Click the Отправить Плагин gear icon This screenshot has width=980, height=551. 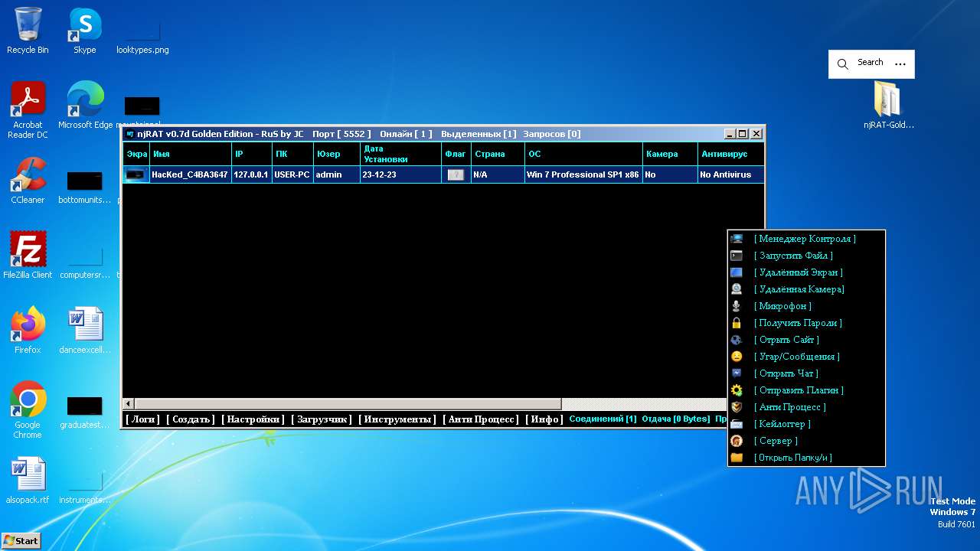pyautogui.click(x=737, y=390)
